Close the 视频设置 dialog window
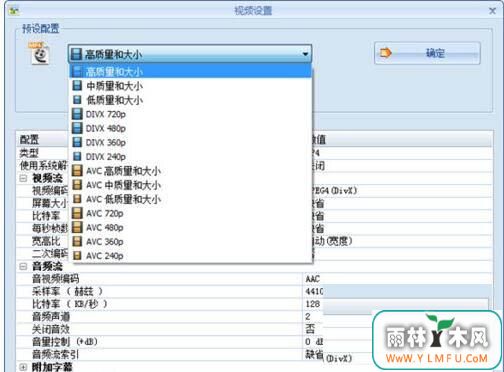The image size is (504, 372). (x=492, y=11)
